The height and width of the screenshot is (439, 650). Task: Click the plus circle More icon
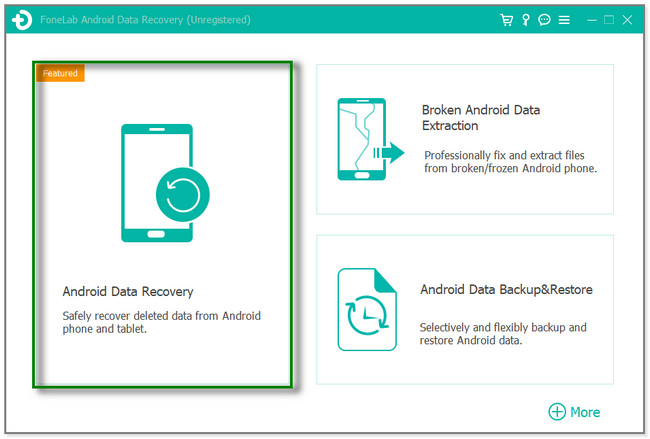pos(557,412)
